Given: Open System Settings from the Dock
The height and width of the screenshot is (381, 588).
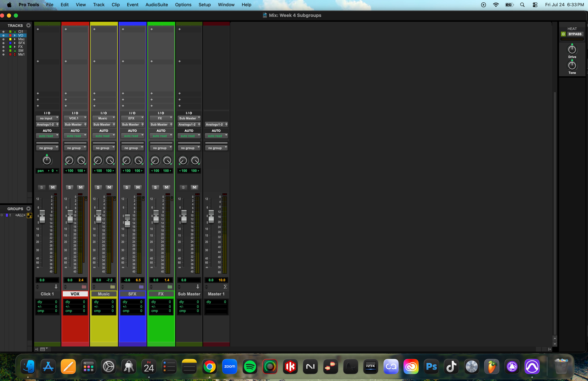Looking at the screenshot, I should (108, 367).
